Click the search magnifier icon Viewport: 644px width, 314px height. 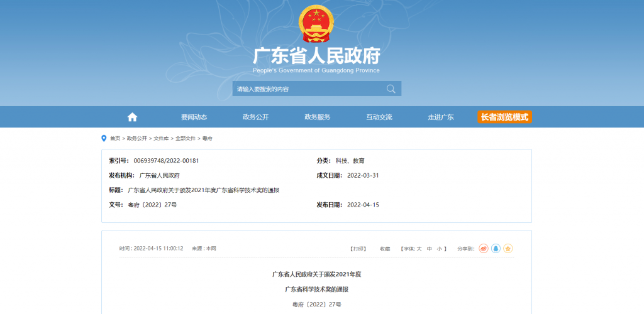click(x=391, y=89)
